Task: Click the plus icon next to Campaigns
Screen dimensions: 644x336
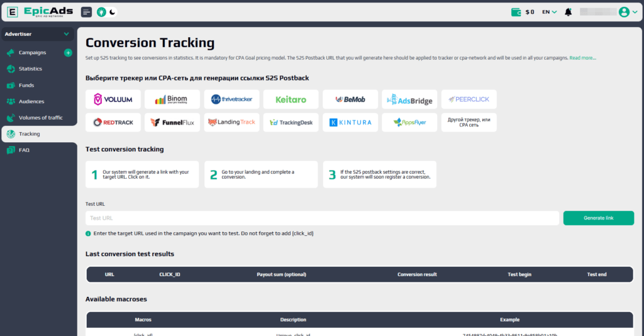Action: [x=68, y=53]
